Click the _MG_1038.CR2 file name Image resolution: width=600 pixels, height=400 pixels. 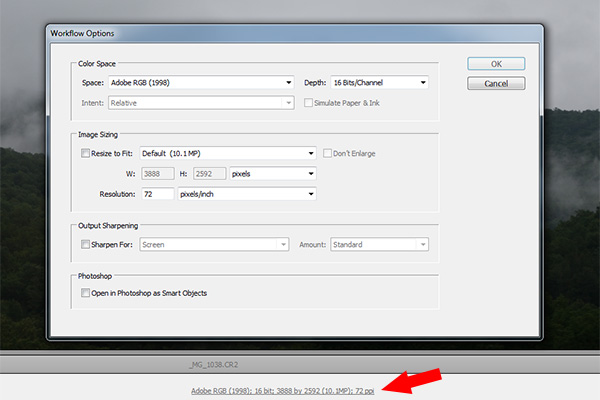point(214,365)
